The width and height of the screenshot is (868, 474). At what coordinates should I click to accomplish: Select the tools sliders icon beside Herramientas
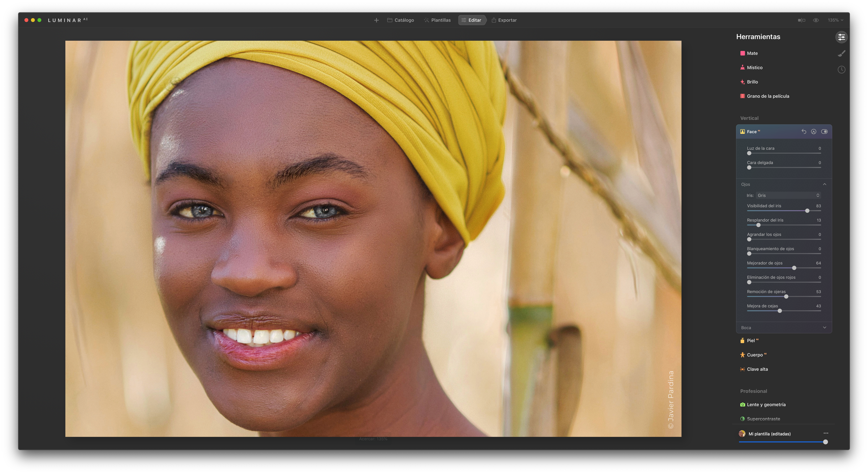[841, 37]
